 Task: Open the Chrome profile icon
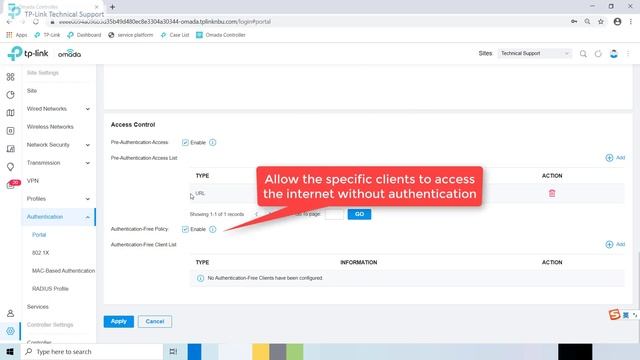(x=617, y=22)
